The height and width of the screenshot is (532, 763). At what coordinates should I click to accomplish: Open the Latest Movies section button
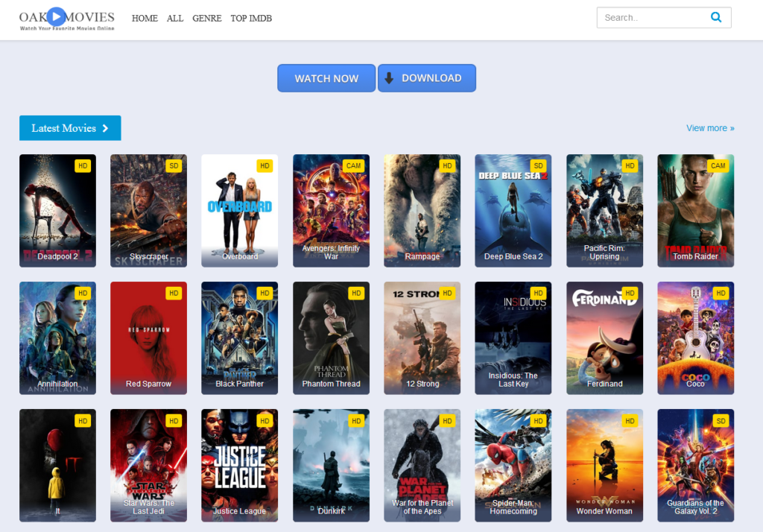click(x=70, y=128)
